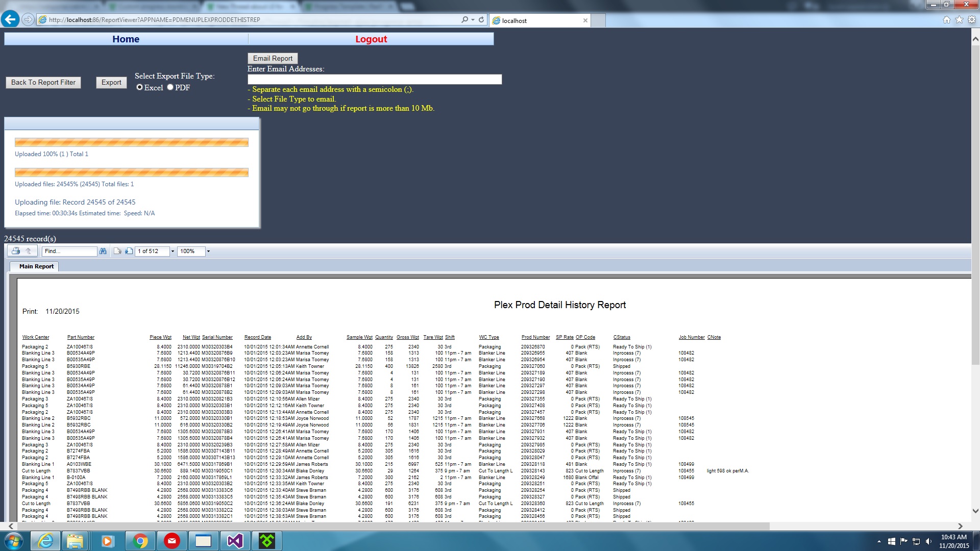Launch Chrome from the taskbar
This screenshot has height=551, width=980.
pyautogui.click(x=140, y=541)
